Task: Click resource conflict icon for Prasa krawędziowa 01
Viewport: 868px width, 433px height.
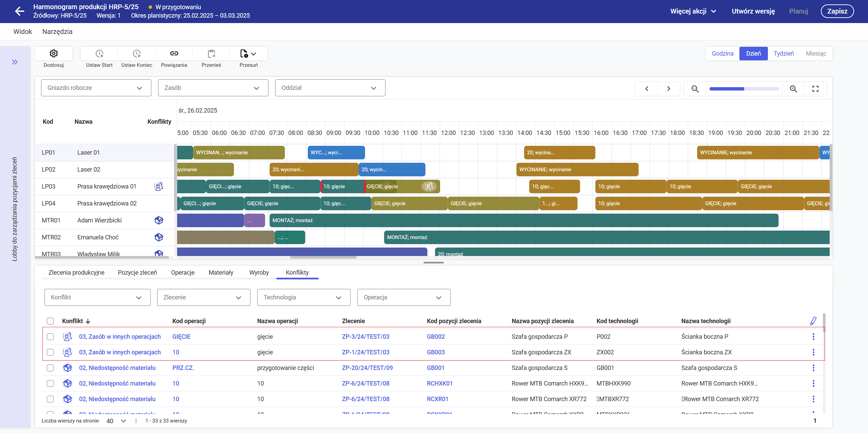Action: click(x=159, y=186)
